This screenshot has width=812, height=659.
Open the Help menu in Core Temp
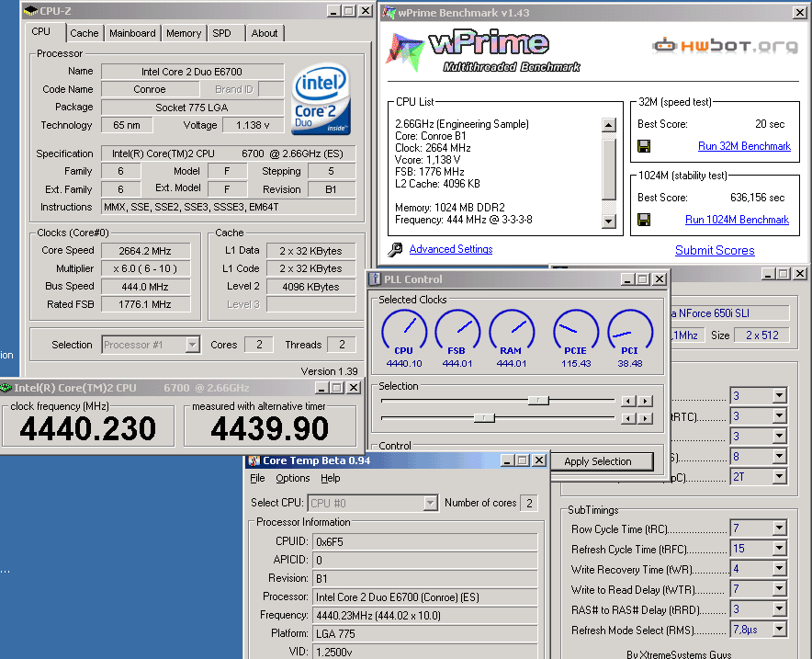coord(331,478)
